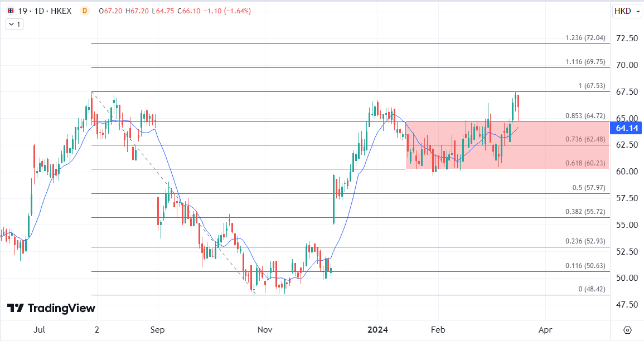
Task: Select the pink shaded rectangle zone
Action: click(x=506, y=157)
